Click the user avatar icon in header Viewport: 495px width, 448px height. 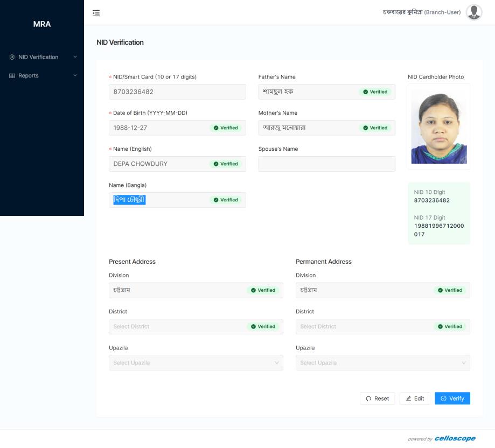(474, 12)
